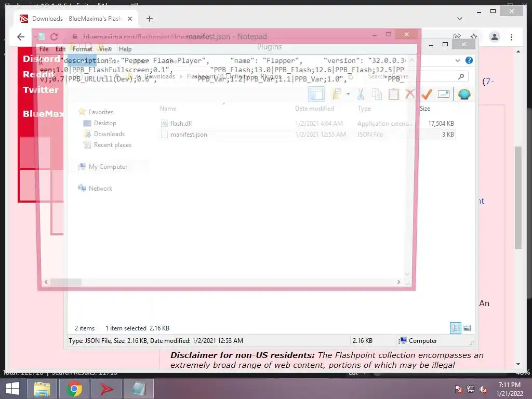Click Notepad's scroll right arrow
Image resolution: width=532 pixels, height=399 pixels.
398,282
